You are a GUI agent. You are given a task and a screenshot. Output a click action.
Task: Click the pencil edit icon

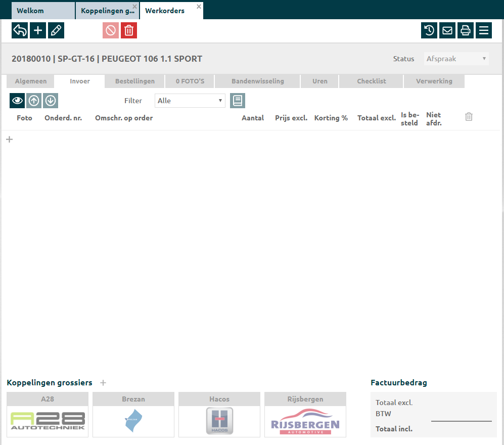(56, 30)
